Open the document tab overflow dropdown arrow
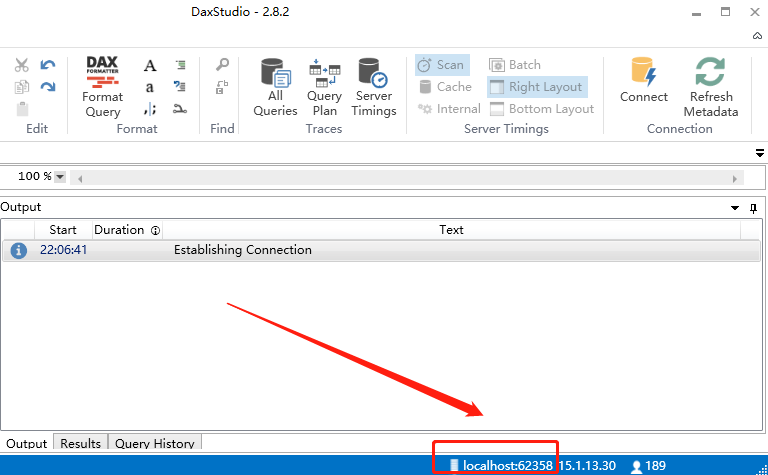The image size is (768, 475). 760,153
